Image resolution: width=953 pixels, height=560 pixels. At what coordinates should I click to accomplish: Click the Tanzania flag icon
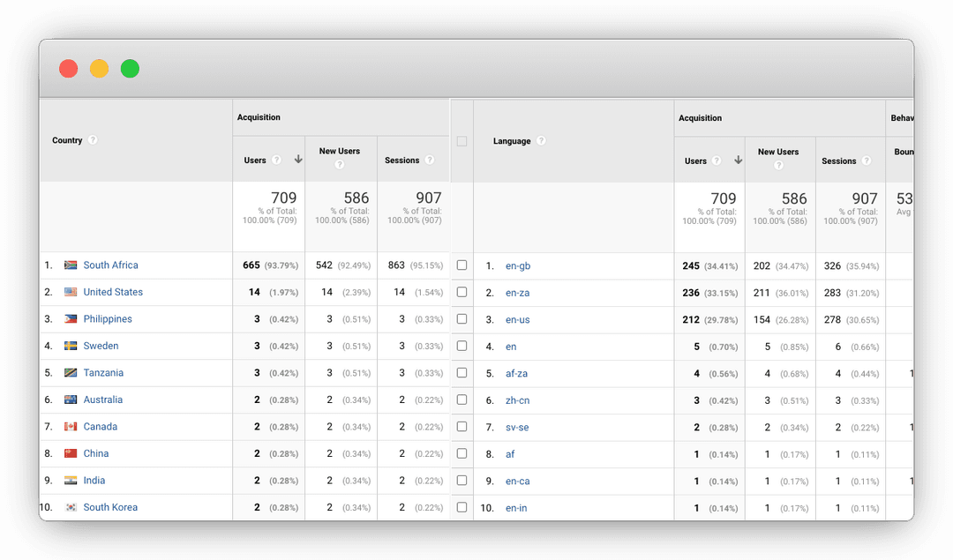(x=71, y=372)
